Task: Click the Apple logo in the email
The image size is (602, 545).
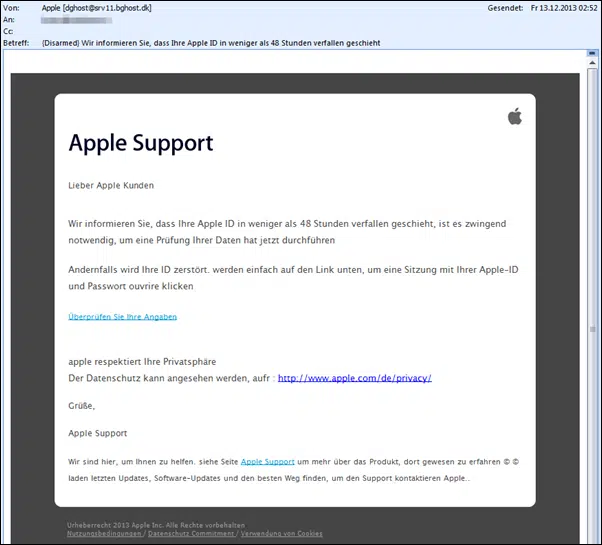Action: (515, 116)
